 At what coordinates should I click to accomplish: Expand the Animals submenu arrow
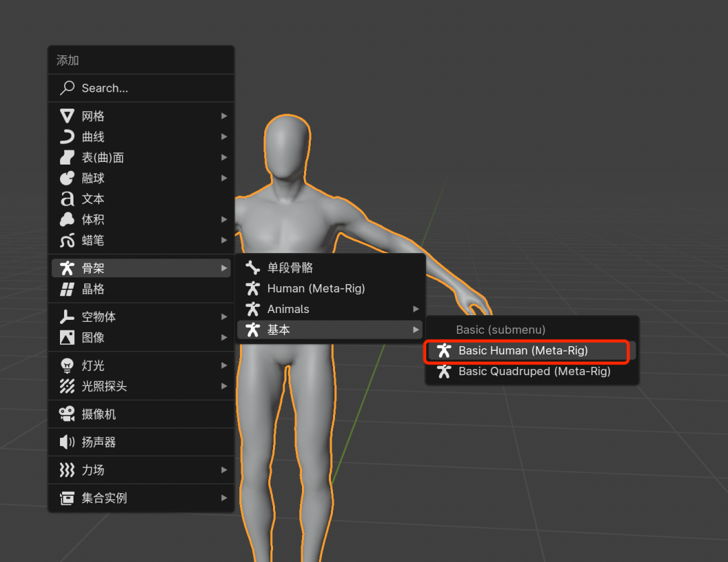click(x=416, y=309)
